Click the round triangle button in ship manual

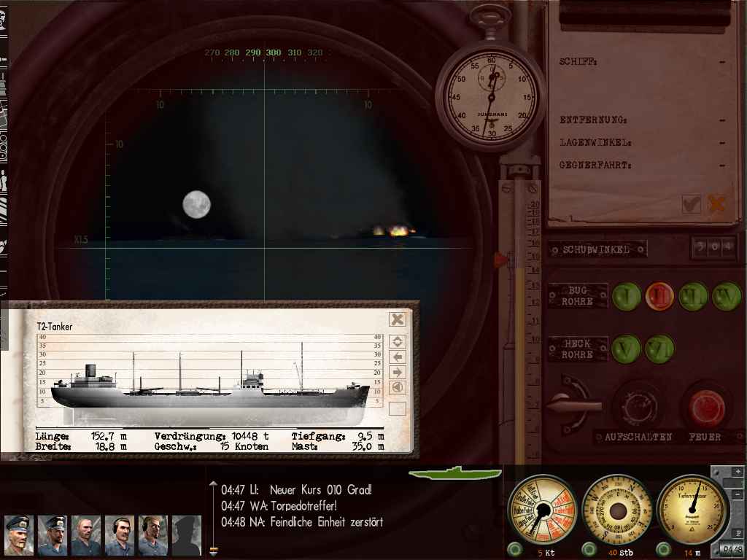tap(398, 387)
